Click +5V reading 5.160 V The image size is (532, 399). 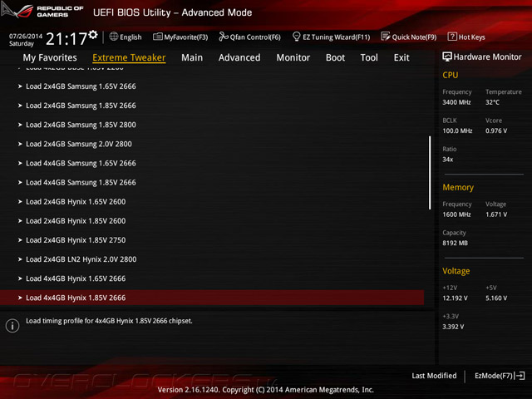point(496,298)
